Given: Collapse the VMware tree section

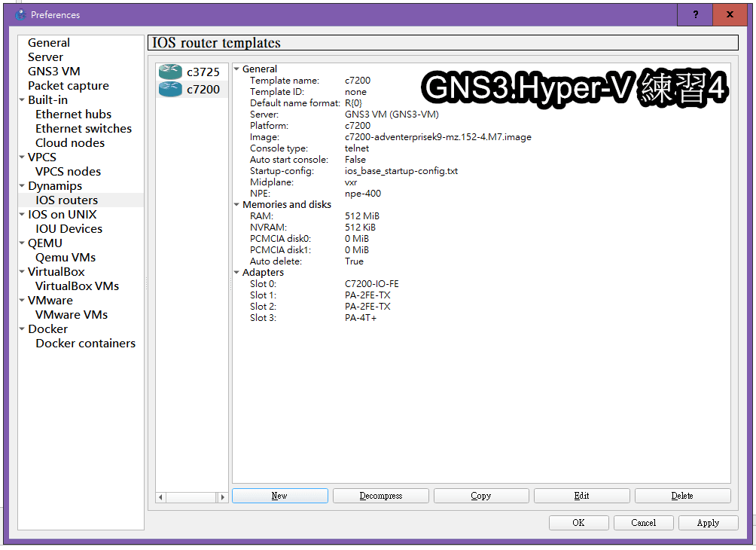Looking at the screenshot, I should pos(22,300).
